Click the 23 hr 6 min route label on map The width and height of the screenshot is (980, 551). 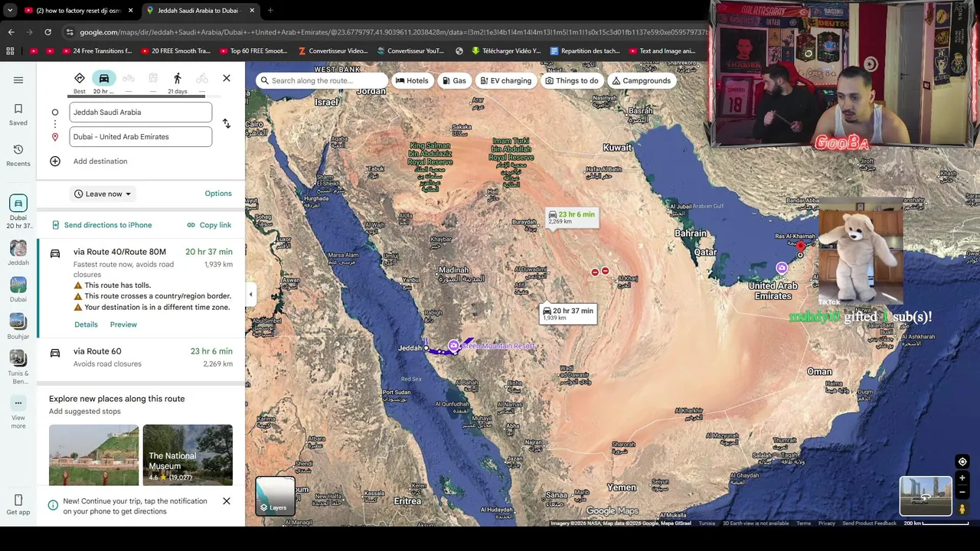tap(571, 217)
